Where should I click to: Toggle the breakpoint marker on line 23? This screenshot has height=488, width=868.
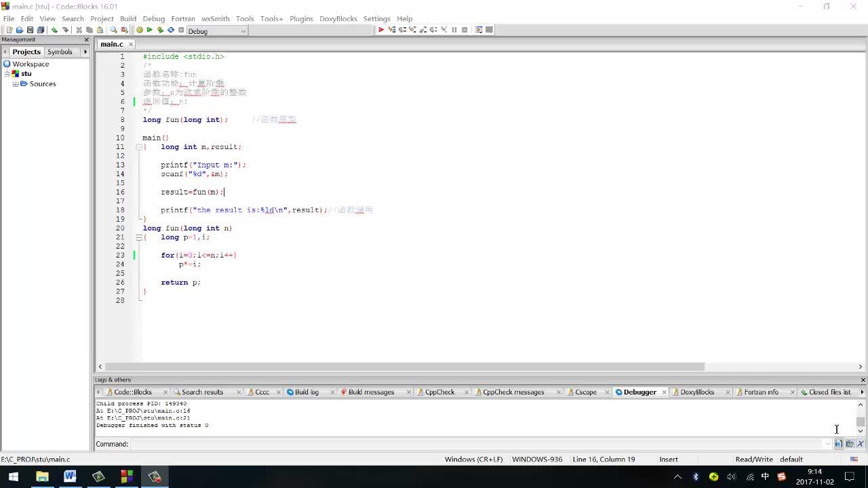coord(134,255)
